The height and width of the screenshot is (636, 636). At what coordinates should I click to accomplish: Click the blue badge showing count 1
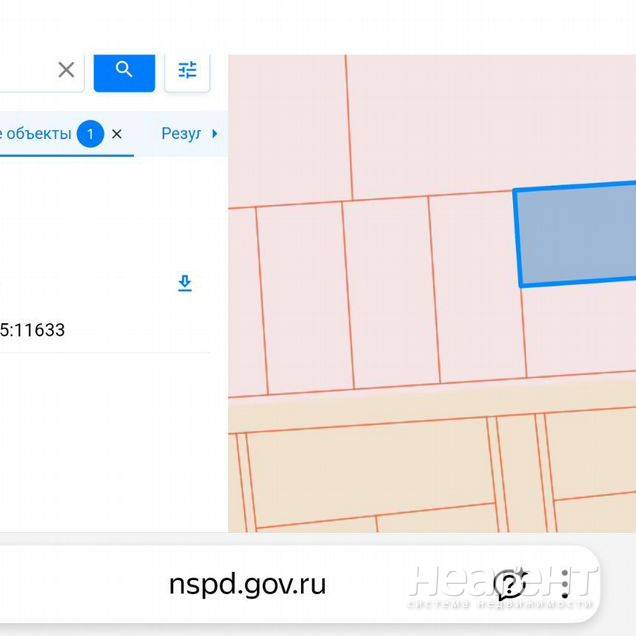pyautogui.click(x=90, y=134)
